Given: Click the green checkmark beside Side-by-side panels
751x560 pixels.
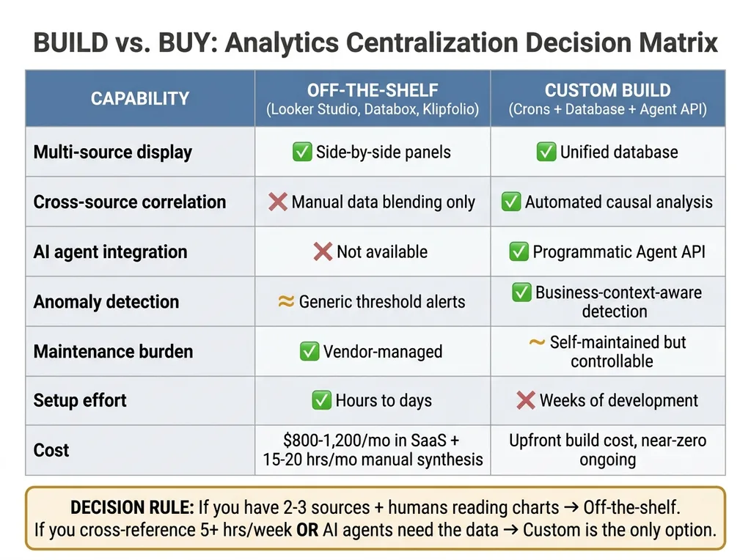Looking at the screenshot, I should point(302,152).
